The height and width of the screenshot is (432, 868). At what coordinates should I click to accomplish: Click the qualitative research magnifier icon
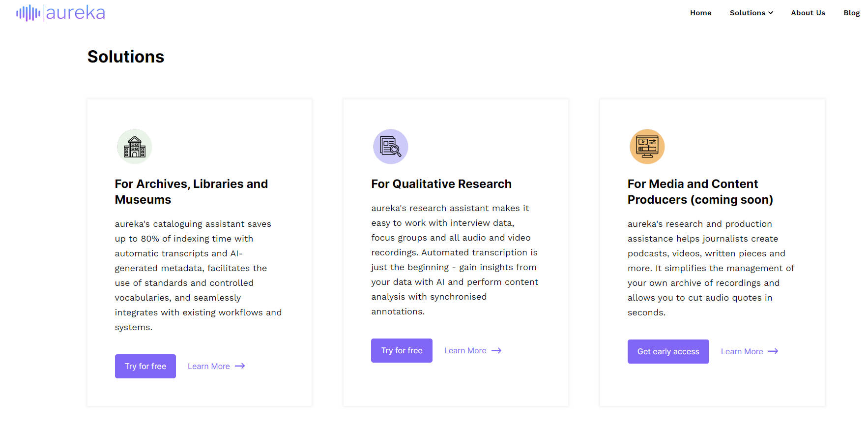pos(391,147)
